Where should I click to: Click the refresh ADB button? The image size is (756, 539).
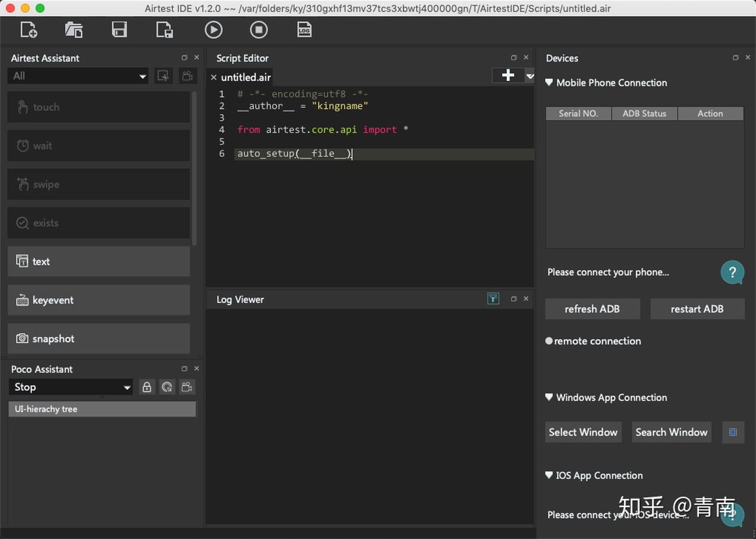(x=592, y=309)
